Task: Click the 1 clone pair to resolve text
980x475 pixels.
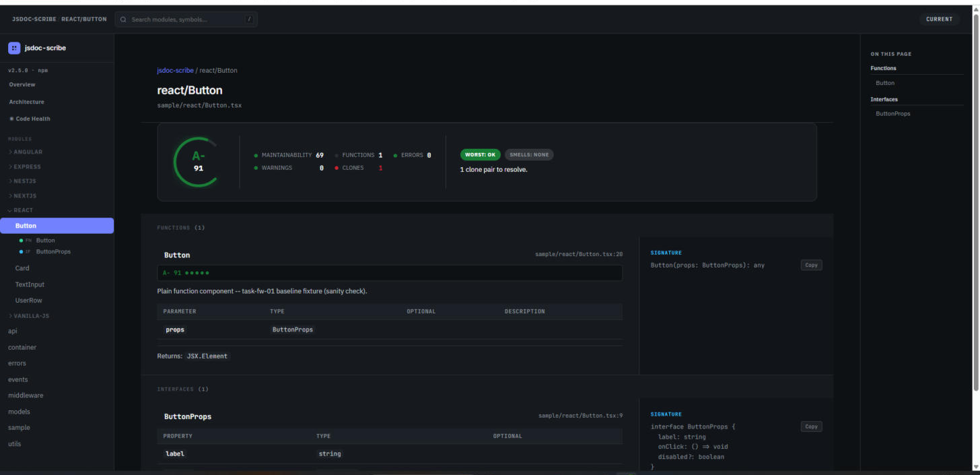Action: point(493,170)
